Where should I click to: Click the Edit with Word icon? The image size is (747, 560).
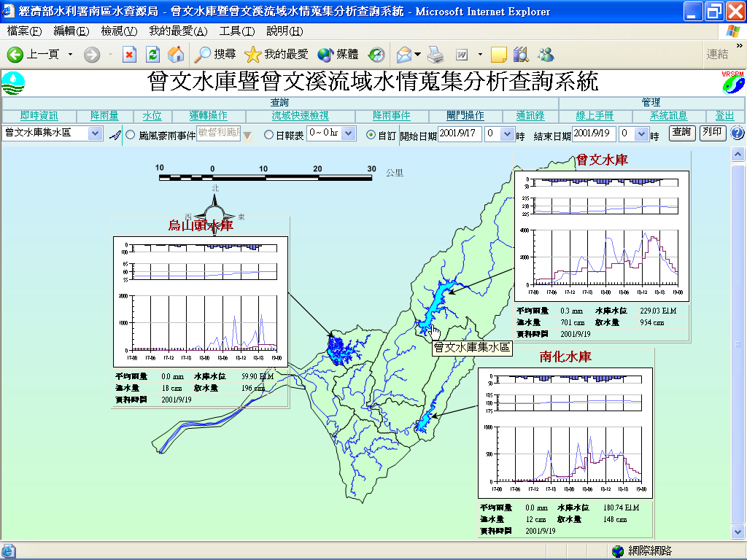(x=462, y=55)
